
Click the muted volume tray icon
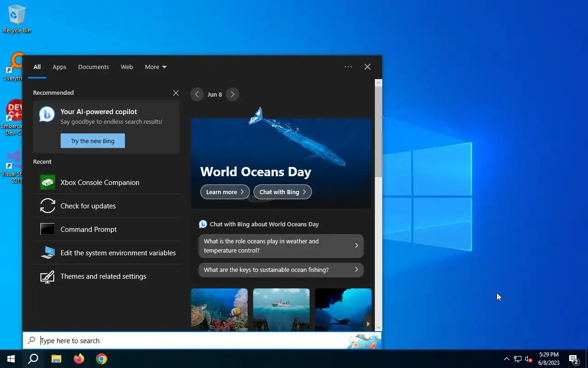[x=529, y=359]
